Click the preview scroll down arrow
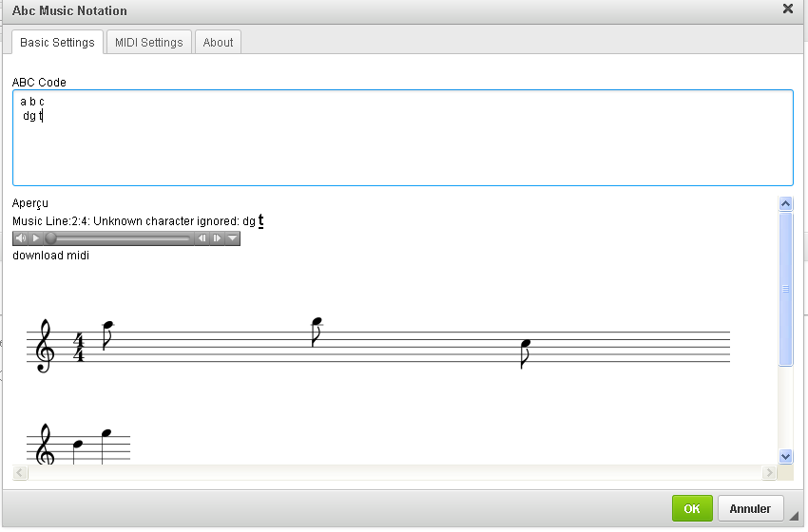This screenshot has height=532, width=808. click(785, 456)
